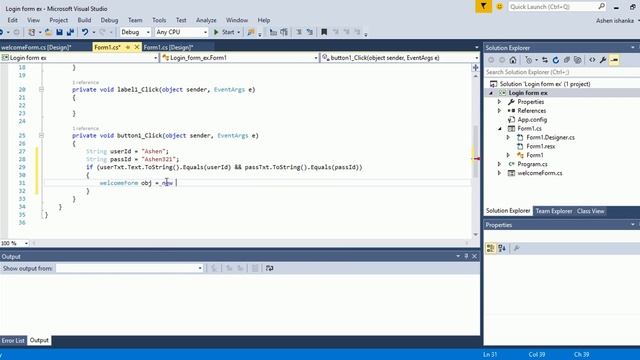Collapse the Form1.cs node
The width and height of the screenshot is (640, 360).
tap(500, 129)
